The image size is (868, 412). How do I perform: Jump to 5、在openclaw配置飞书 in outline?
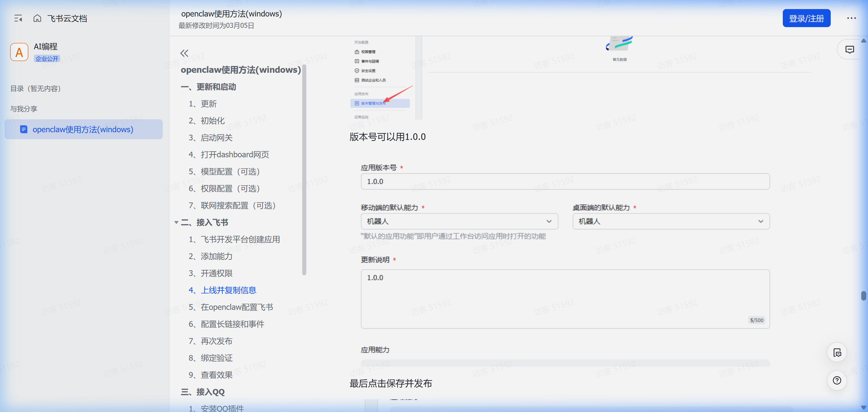(231, 307)
